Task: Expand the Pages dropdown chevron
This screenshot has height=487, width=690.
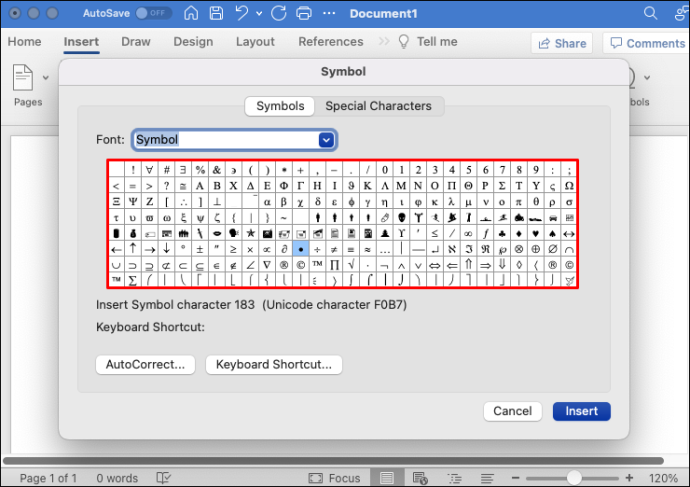Action: pos(45,78)
